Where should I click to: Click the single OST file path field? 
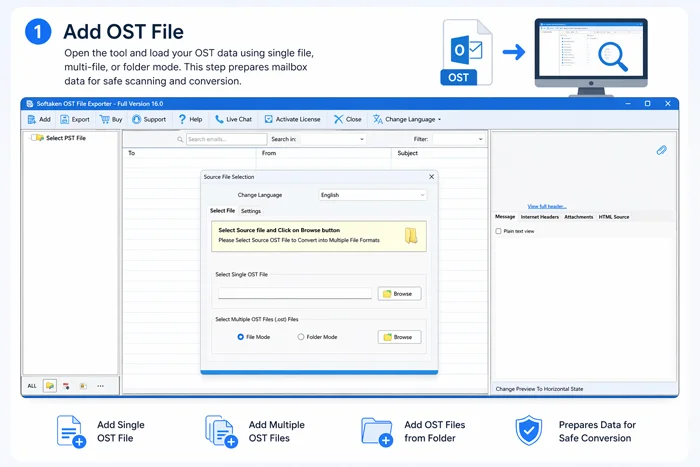[x=295, y=293]
